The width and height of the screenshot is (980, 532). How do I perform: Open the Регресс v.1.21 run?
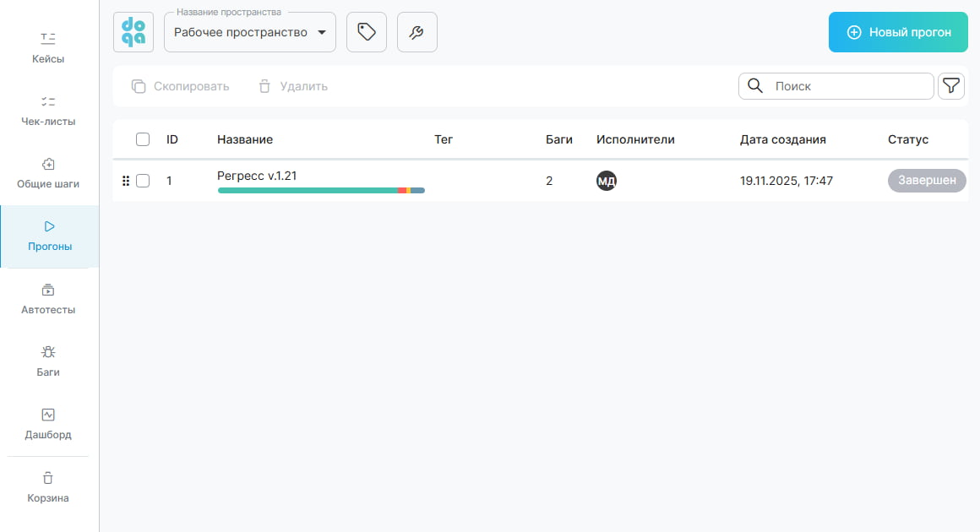click(257, 176)
